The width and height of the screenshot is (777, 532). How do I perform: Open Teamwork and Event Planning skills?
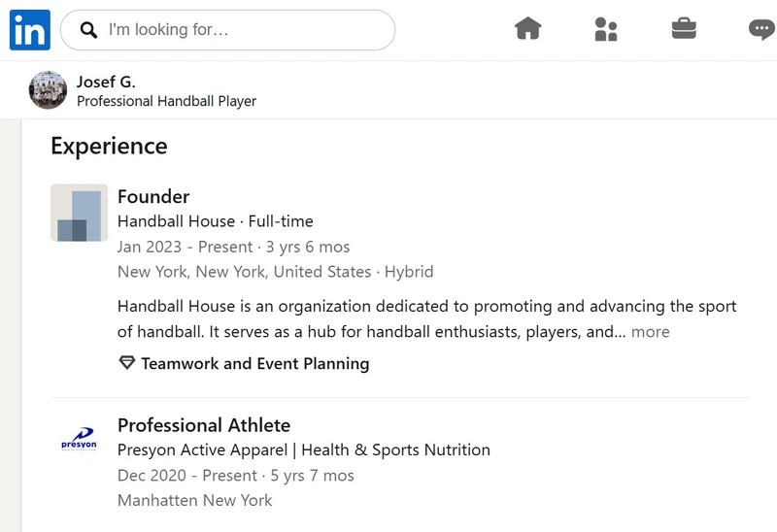click(255, 364)
